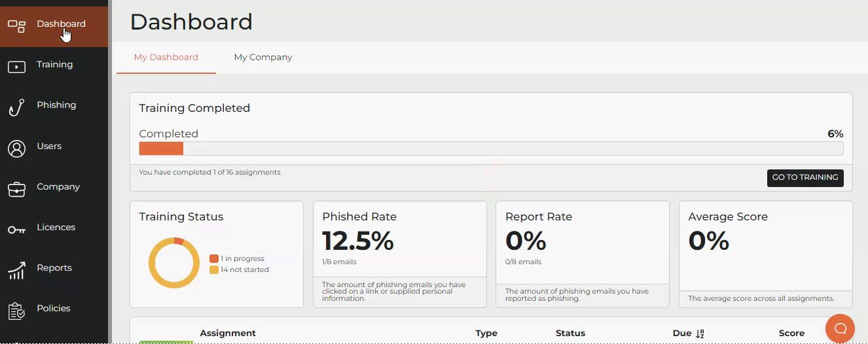868x344 pixels.
Task: Click the Assignment column header
Action: click(x=228, y=334)
